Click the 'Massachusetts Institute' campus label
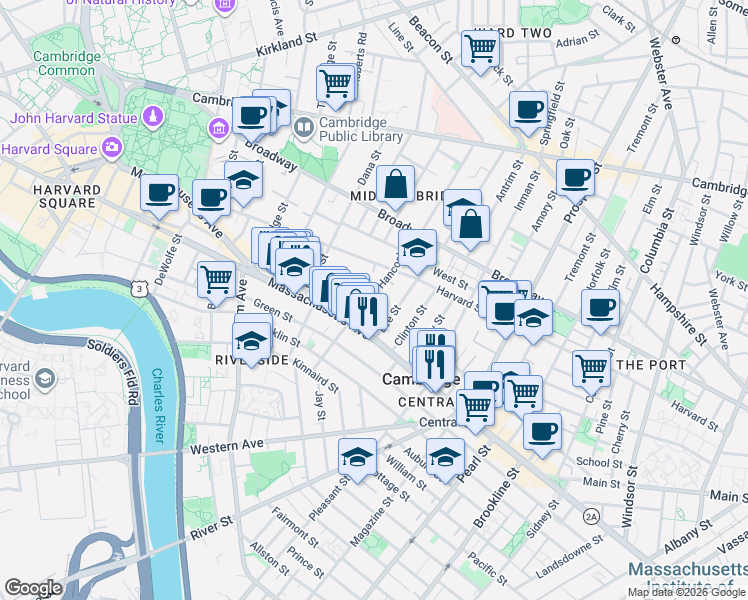Viewport: 748px width, 600px height. point(688,579)
